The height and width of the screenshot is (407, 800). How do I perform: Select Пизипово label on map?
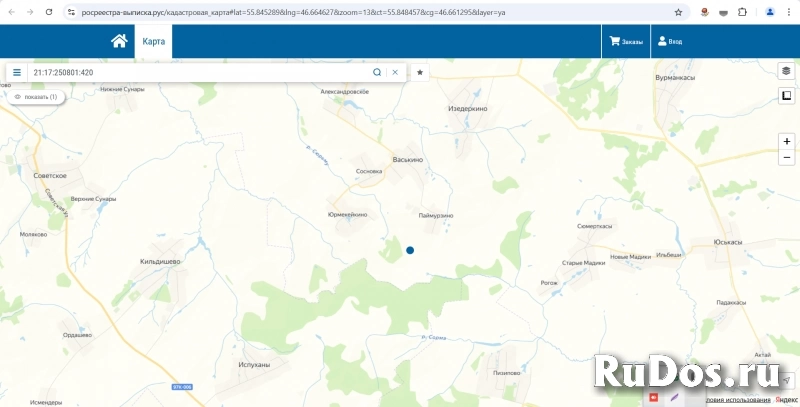(507, 373)
